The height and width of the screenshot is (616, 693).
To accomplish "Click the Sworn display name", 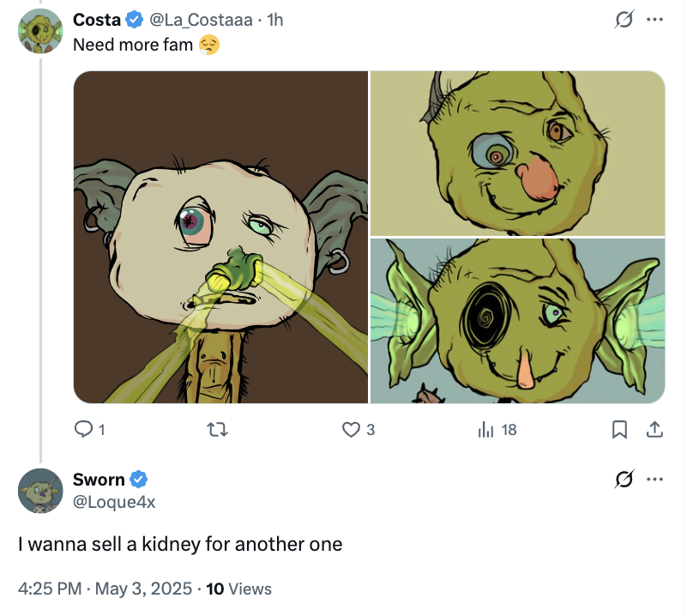I will [x=99, y=479].
